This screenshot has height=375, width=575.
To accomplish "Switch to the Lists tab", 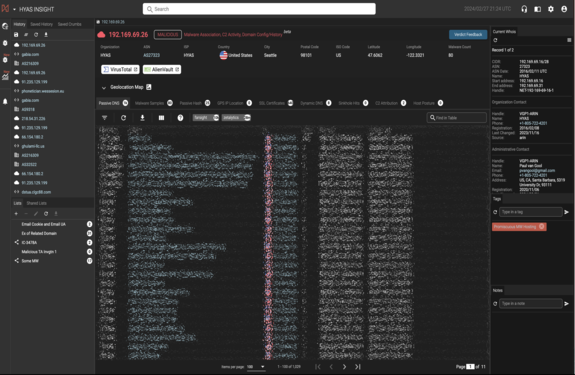I will pos(18,203).
